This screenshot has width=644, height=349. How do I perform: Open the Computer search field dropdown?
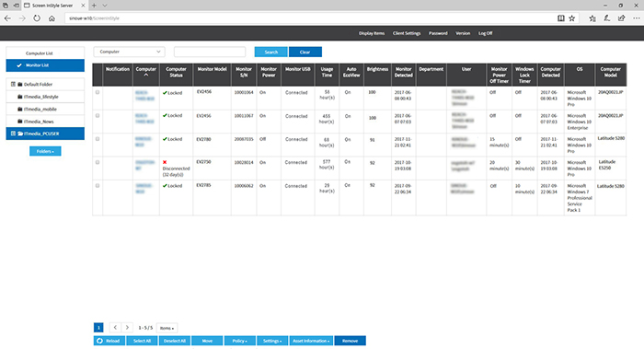(130, 52)
